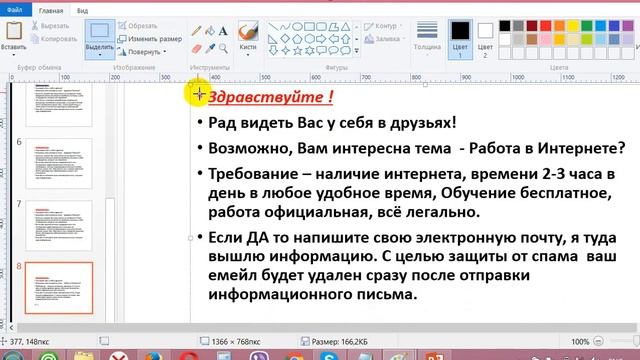This screenshot has height=360, width=640.
Task: Click the horizontal scrollbar left arrow
Action: 11,327
